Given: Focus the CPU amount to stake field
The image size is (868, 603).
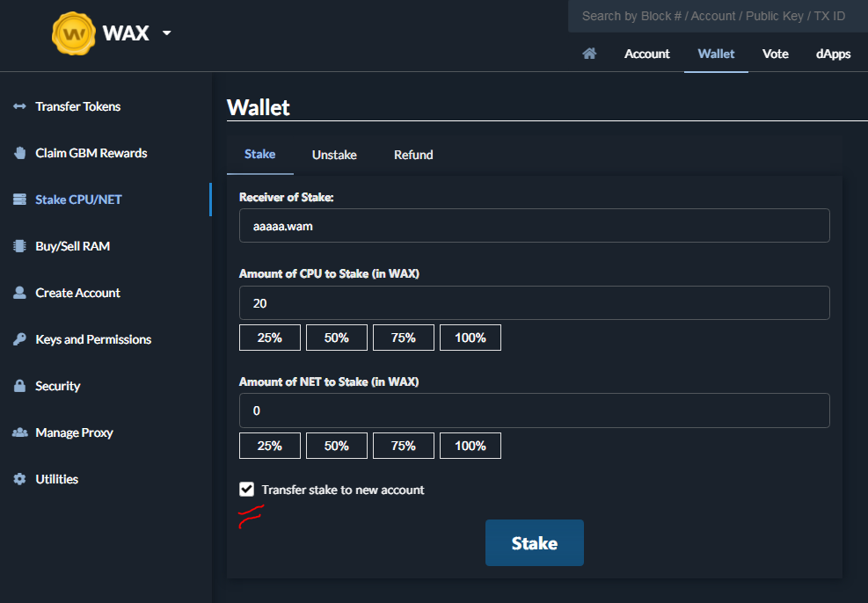Looking at the screenshot, I should point(534,302).
